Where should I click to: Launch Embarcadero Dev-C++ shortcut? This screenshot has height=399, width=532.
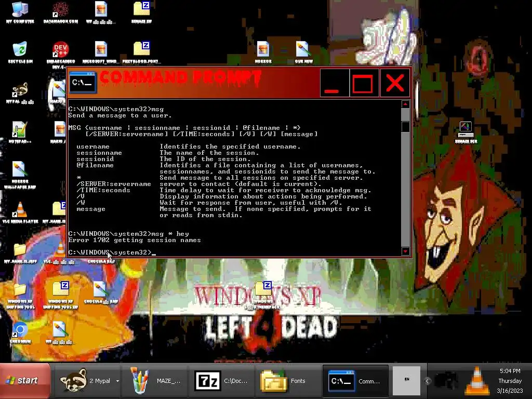click(x=60, y=54)
